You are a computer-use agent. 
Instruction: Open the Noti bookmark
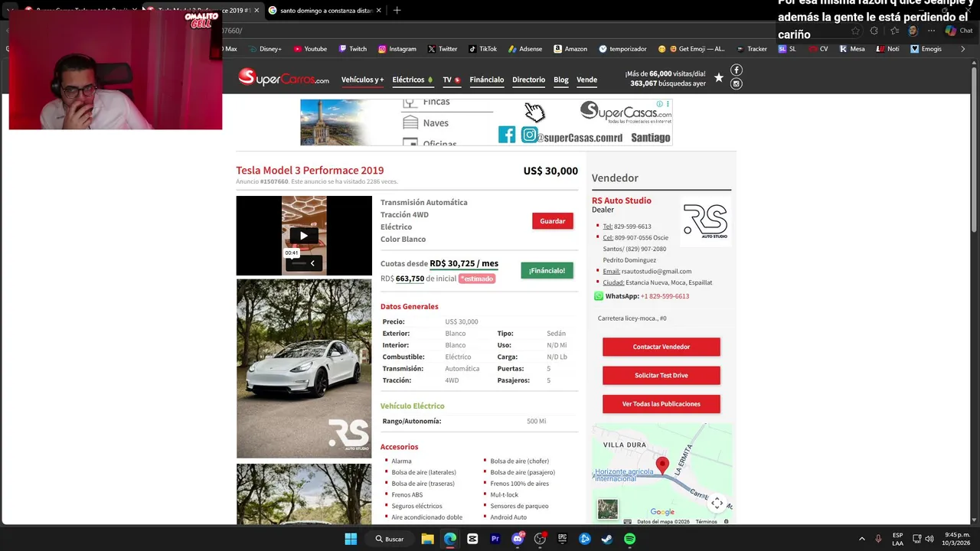(888, 49)
